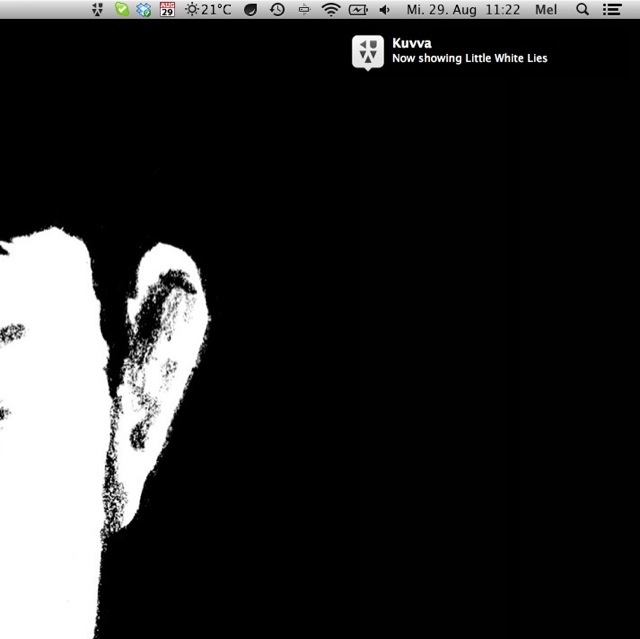The width and height of the screenshot is (640, 639).
Task: Open the Wi-Fi status menu
Action: pos(331,10)
